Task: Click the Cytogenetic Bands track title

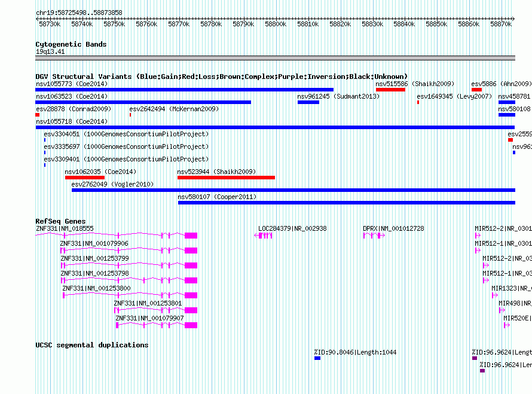Action: 71,44
